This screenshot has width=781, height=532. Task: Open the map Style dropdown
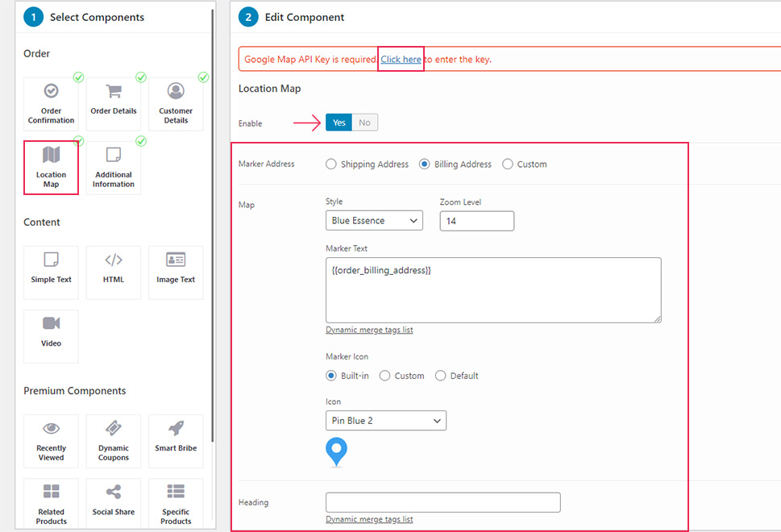click(374, 221)
